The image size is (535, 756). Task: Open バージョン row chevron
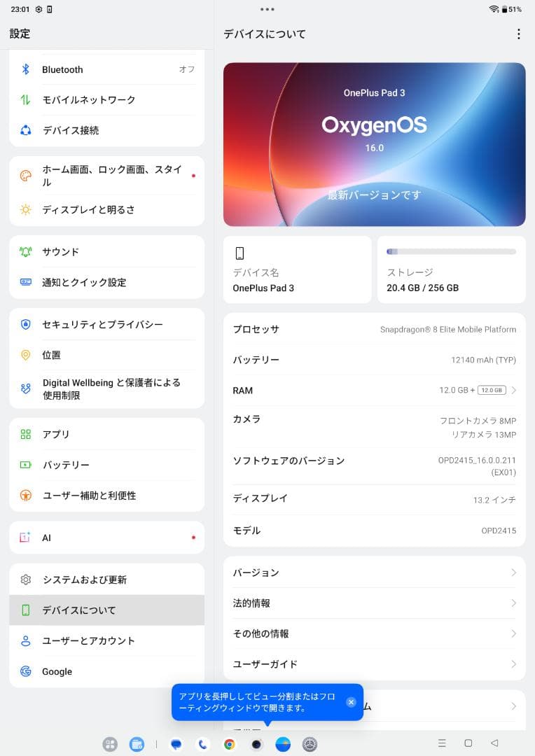pyautogui.click(x=514, y=573)
